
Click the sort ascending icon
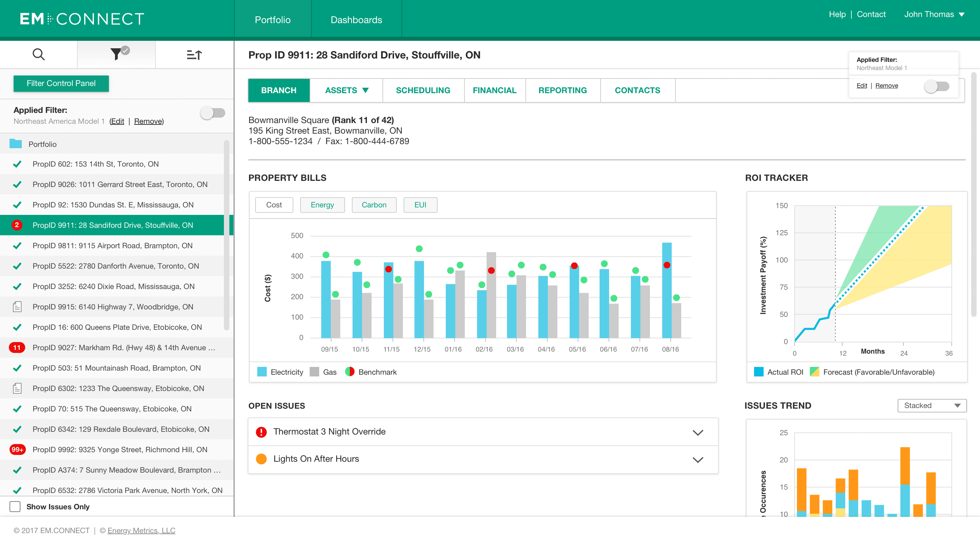pos(194,55)
